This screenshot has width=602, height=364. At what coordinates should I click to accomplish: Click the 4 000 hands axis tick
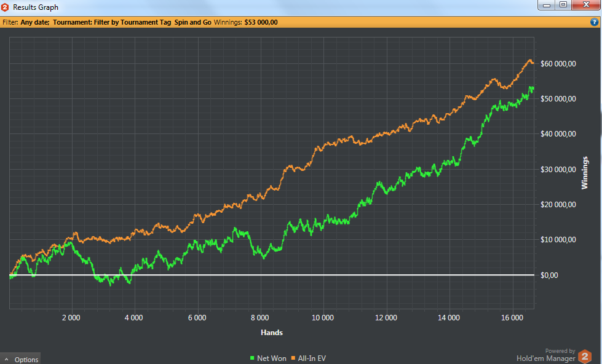tap(133, 317)
